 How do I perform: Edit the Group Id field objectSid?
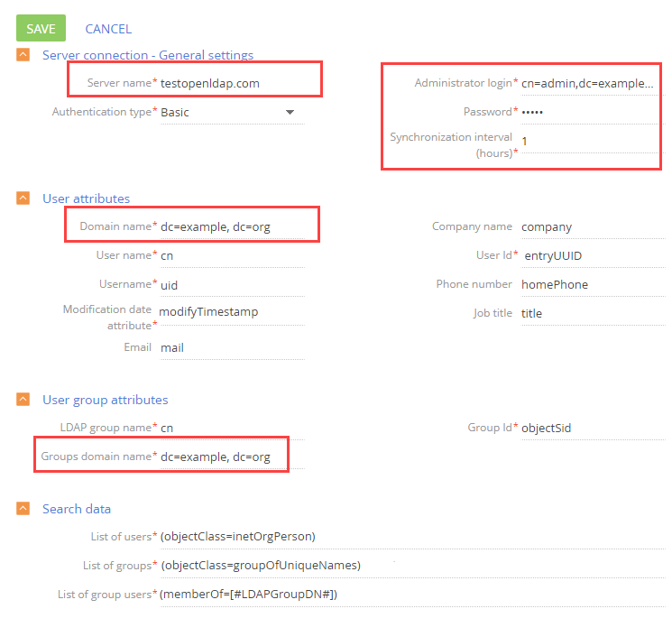594,429
